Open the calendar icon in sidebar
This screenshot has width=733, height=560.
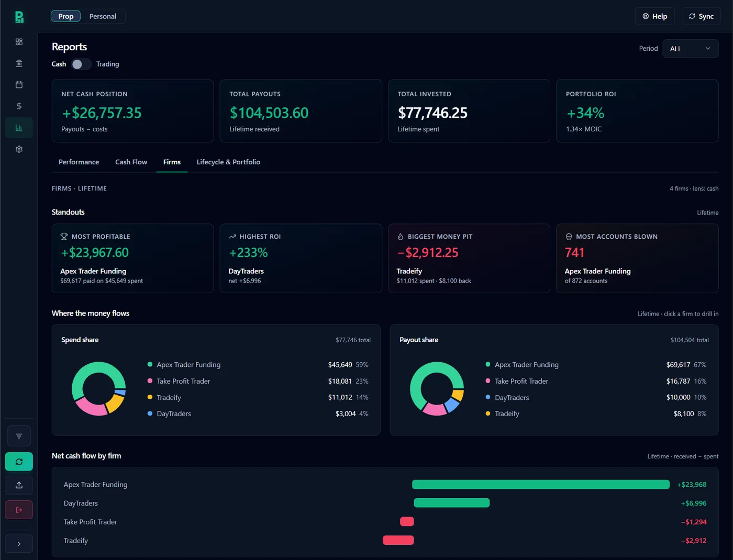[x=19, y=85]
